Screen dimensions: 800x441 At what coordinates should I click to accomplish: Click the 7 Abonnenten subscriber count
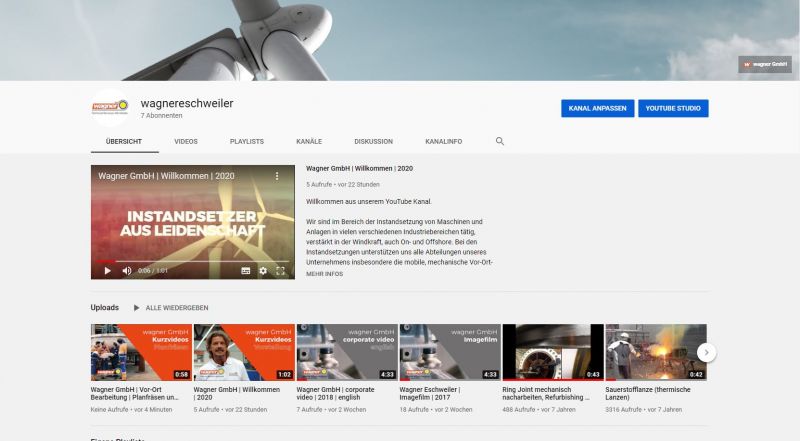[x=161, y=116]
